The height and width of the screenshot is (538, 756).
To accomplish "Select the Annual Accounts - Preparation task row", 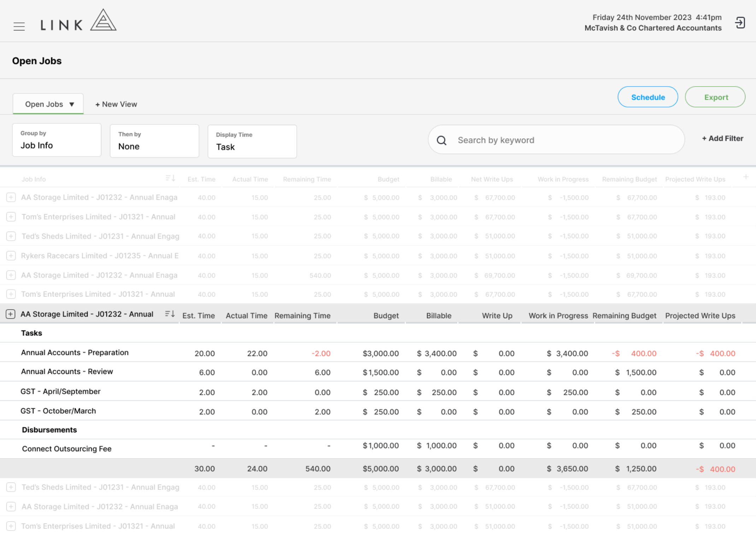I will click(378, 353).
